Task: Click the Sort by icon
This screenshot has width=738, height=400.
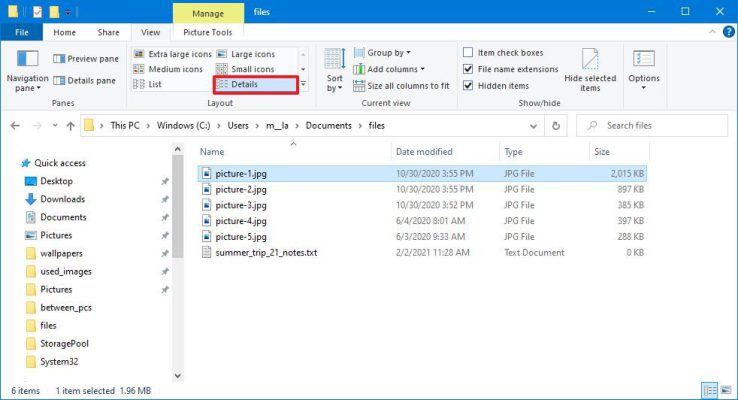Action: pos(334,61)
